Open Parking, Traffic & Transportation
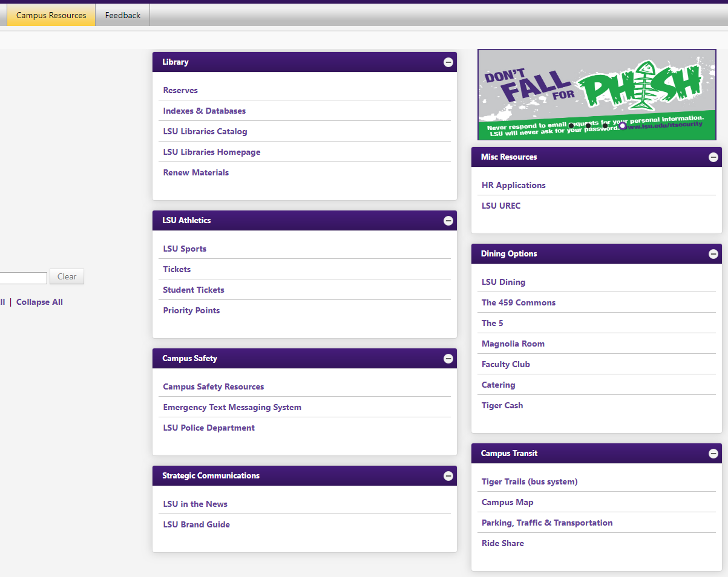Image resolution: width=728 pixels, height=577 pixels. click(547, 523)
